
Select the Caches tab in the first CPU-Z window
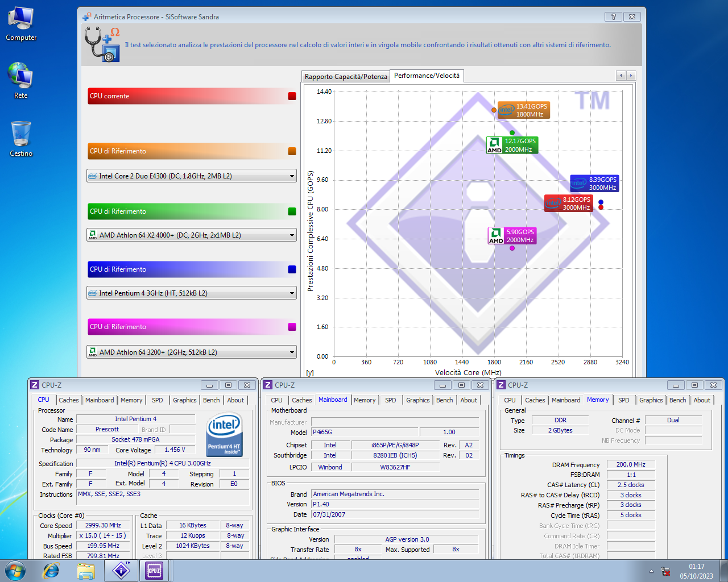click(69, 400)
